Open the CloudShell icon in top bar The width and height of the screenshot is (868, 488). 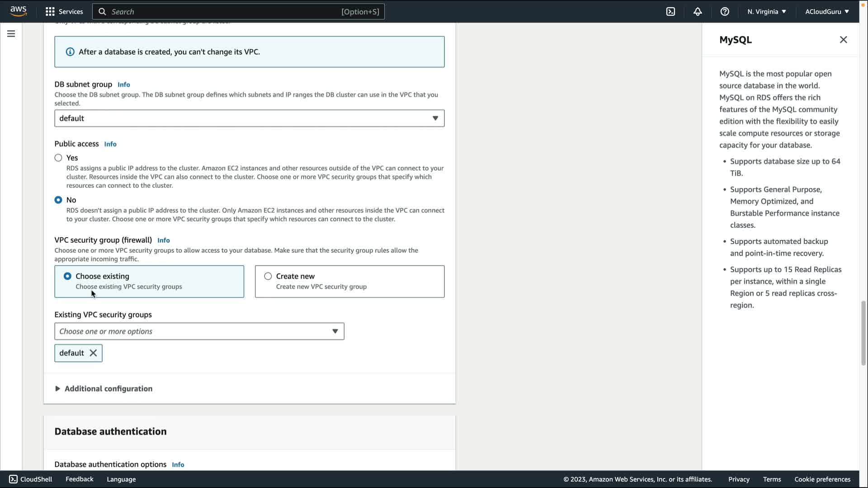click(670, 12)
